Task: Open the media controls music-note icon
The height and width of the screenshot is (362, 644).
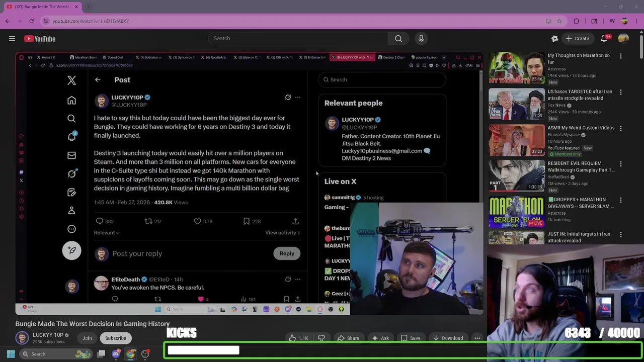Action: tap(612, 21)
